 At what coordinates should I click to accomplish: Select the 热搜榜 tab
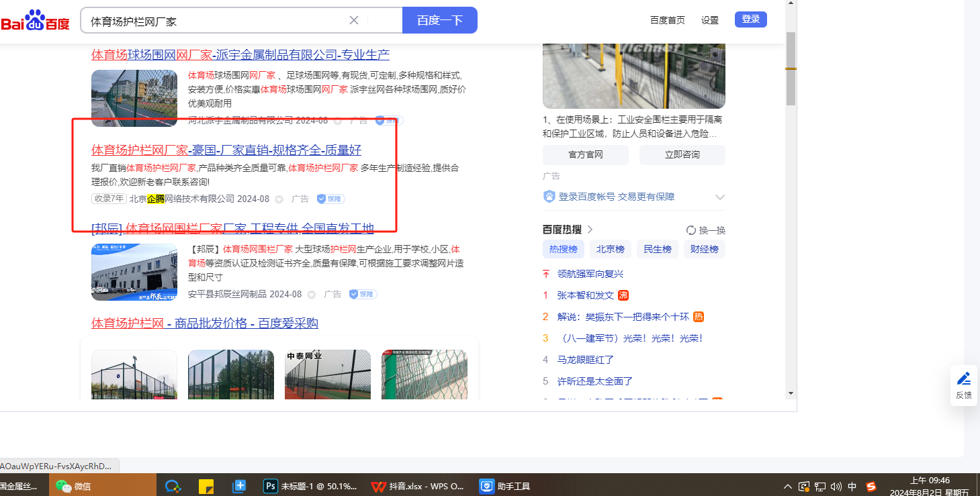click(564, 249)
